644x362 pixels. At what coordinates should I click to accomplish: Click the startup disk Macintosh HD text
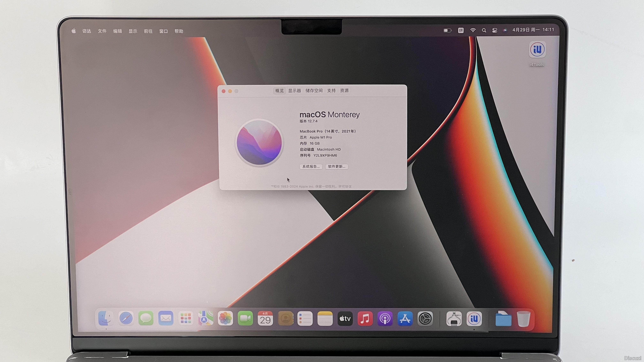point(329,149)
